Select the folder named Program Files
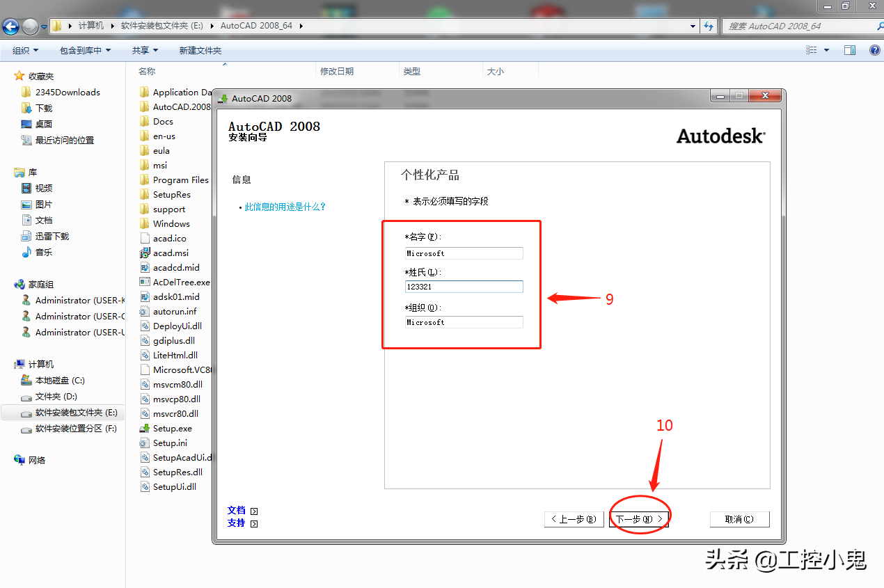Screen dimensions: 884x588 (x=181, y=180)
